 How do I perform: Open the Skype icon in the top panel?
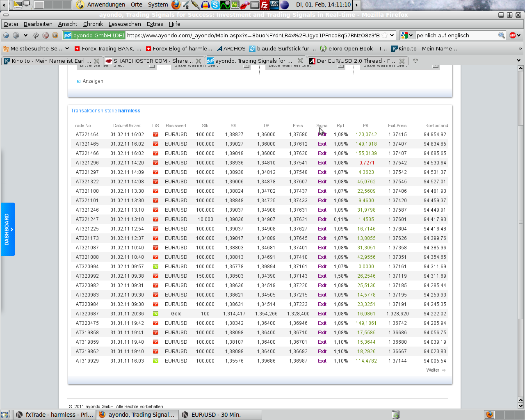point(215,5)
